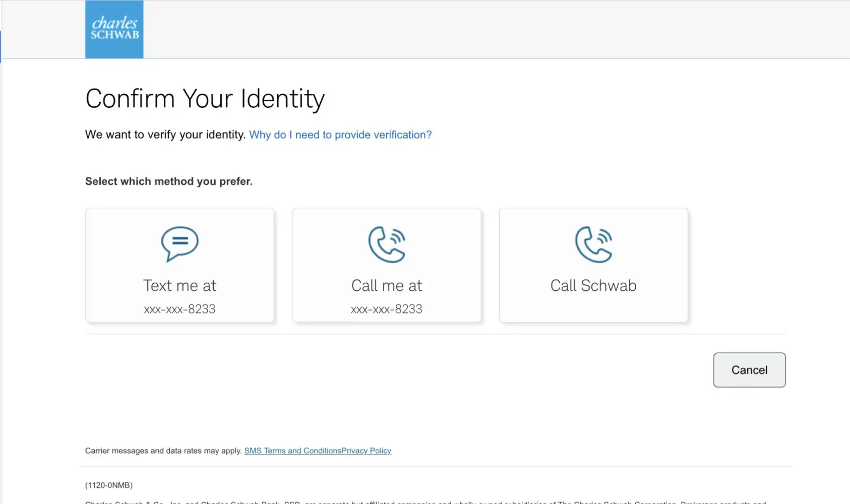Click xxx-xxx-8233 under Text me at

[180, 309]
